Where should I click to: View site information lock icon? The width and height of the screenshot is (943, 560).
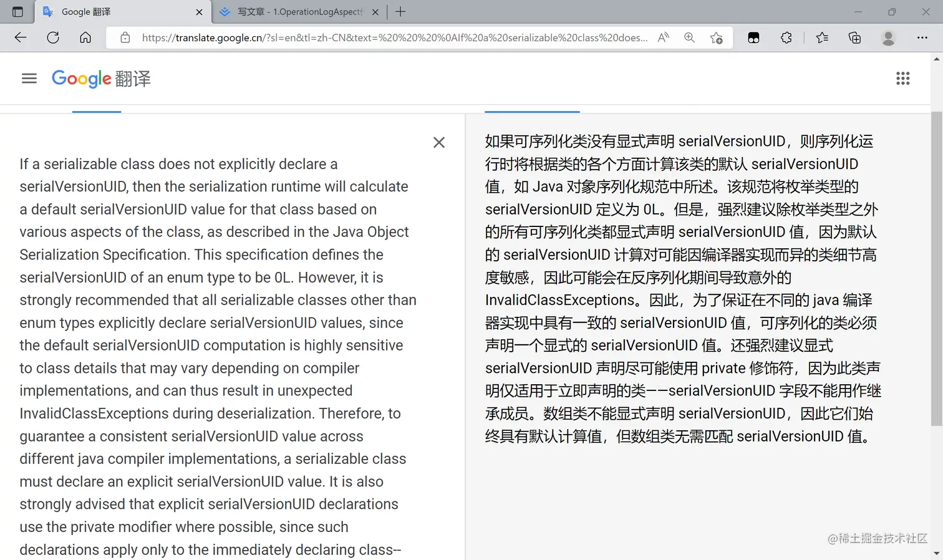point(125,37)
